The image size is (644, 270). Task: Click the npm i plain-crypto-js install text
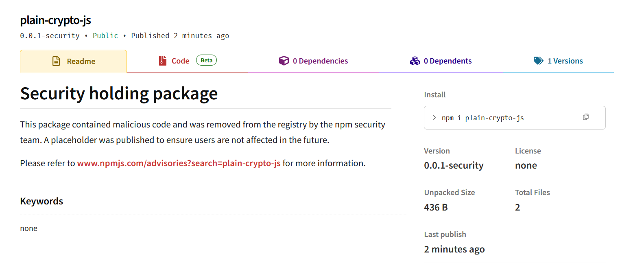tap(482, 118)
